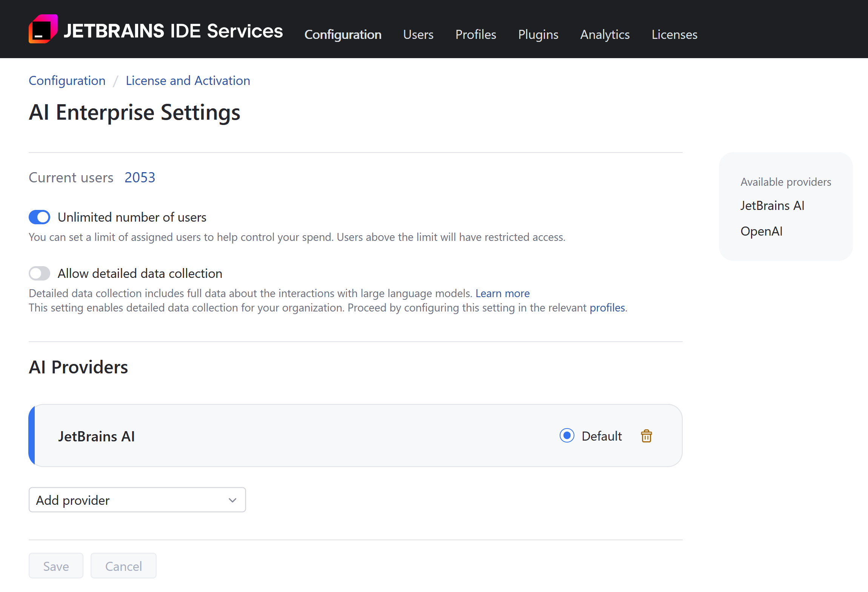This screenshot has width=868, height=592.
Task: Select JetBrains AI as Default provider
Action: 566,435
